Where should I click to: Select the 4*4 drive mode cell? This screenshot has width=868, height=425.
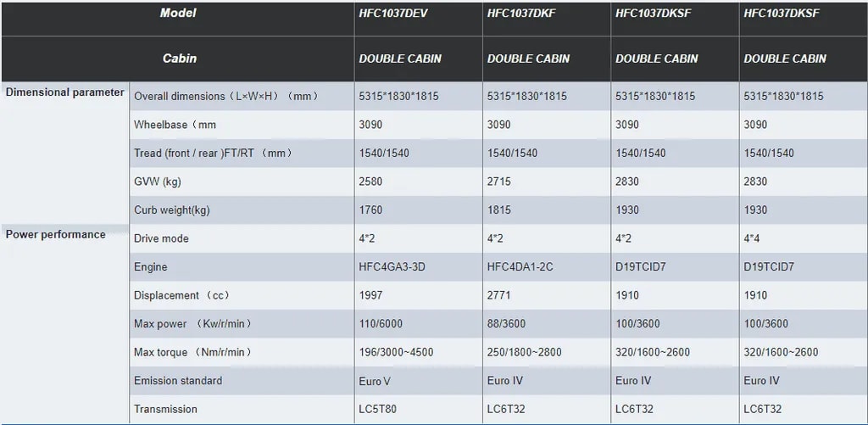coord(753,238)
